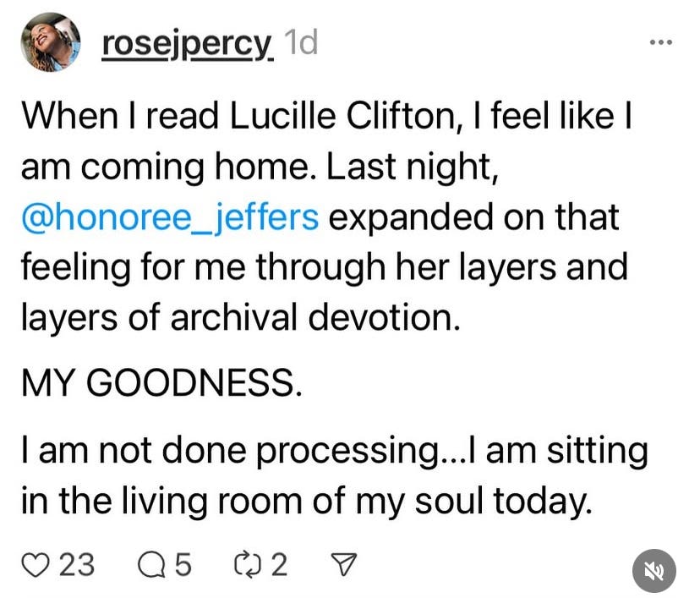Expand more actions from the overflow menu
The height and width of the screenshot is (598, 700).
tap(659, 41)
